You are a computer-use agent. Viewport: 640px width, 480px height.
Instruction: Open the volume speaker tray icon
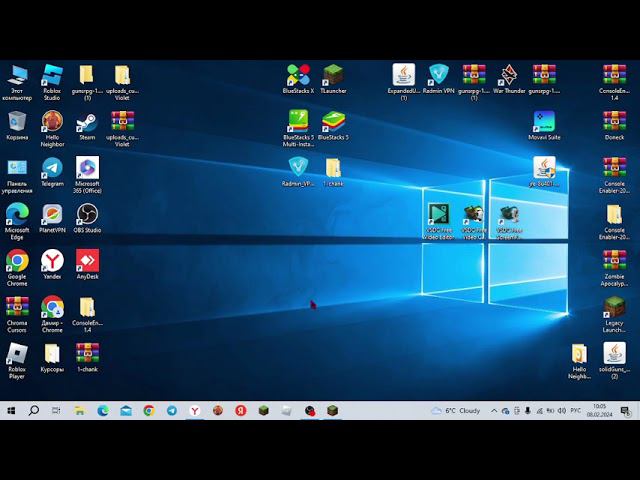562,411
